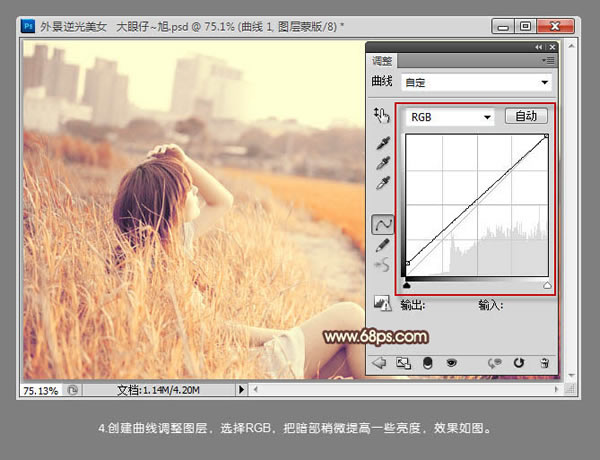View previous state of the adjustment
Viewport: 600px width, 460px height.
pos(494,362)
